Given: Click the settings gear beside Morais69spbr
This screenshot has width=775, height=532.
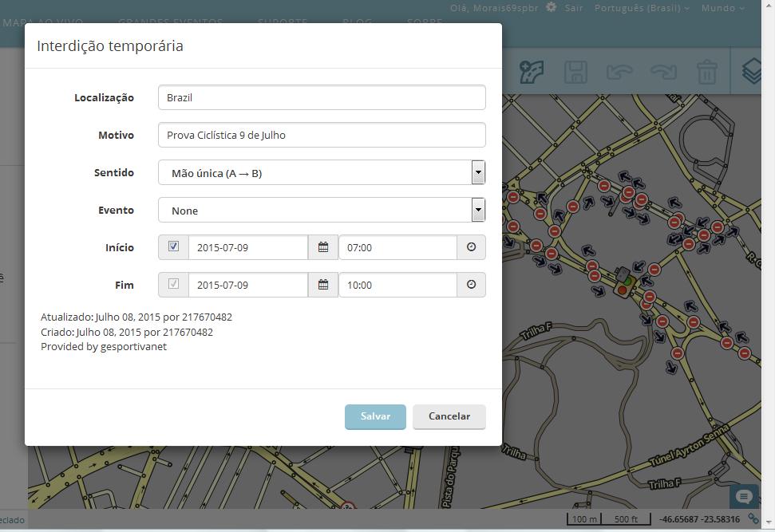Looking at the screenshot, I should (x=549, y=7).
